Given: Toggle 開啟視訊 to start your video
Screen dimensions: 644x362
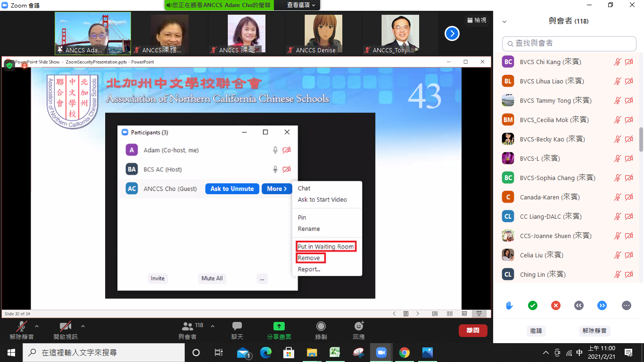Looking at the screenshot, I should pyautogui.click(x=66, y=329).
